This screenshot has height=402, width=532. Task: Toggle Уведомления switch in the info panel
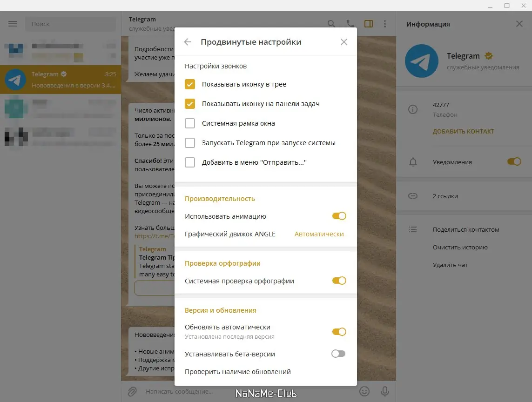pos(514,162)
